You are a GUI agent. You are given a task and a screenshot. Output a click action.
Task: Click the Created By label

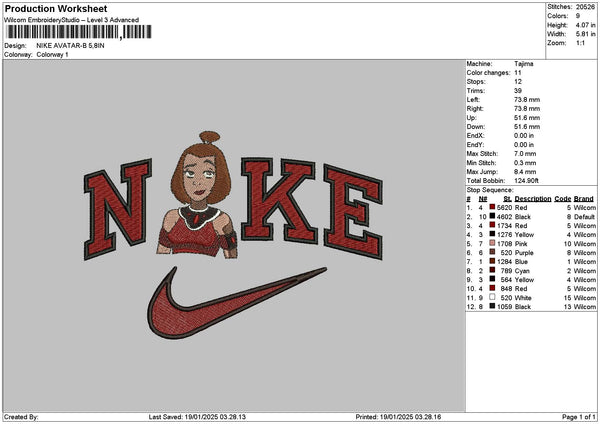[x=21, y=417]
